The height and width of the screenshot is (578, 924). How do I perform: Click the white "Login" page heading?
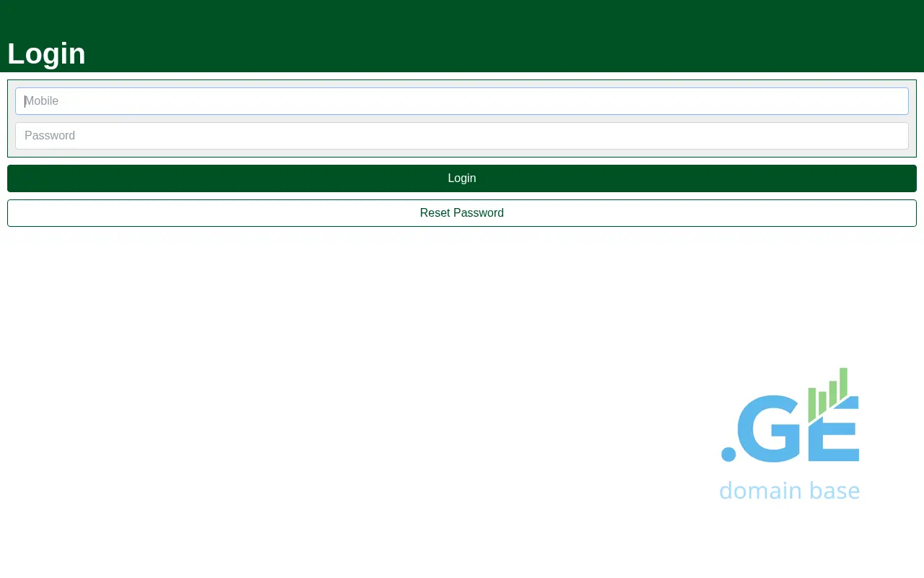tap(46, 53)
